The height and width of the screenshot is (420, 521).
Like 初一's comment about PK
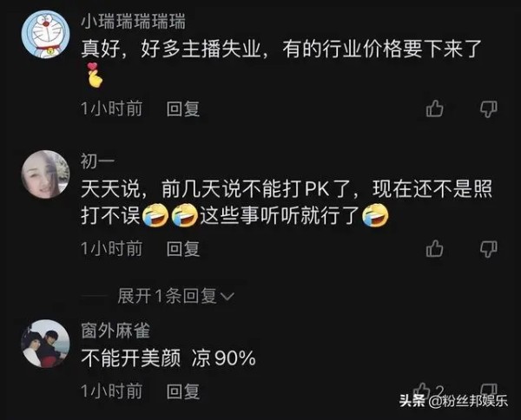pyautogui.click(x=435, y=248)
